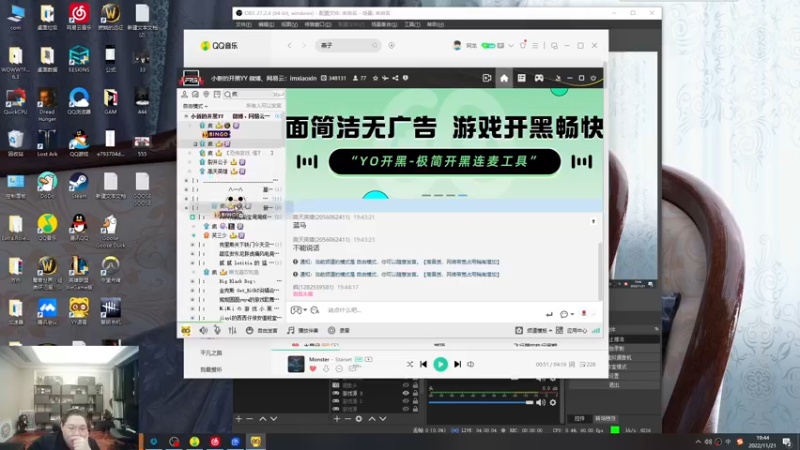This screenshot has height=450, width=800.
Task: Open the QQ Music play queue
Action: 588,364
